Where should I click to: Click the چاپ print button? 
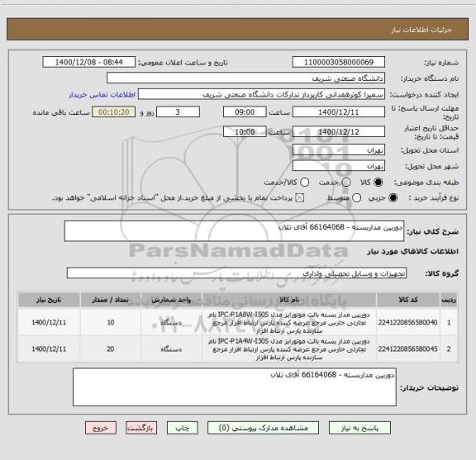[182, 428]
